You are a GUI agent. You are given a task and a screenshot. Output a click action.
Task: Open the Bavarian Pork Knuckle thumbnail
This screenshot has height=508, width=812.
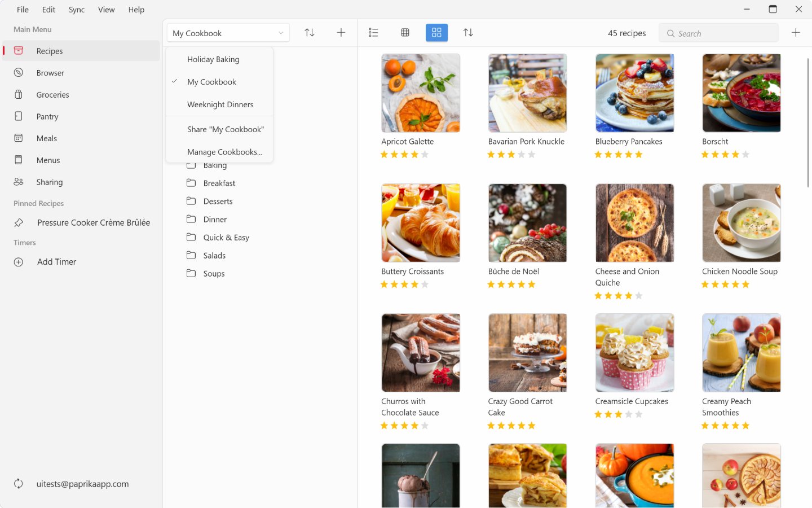pos(527,93)
